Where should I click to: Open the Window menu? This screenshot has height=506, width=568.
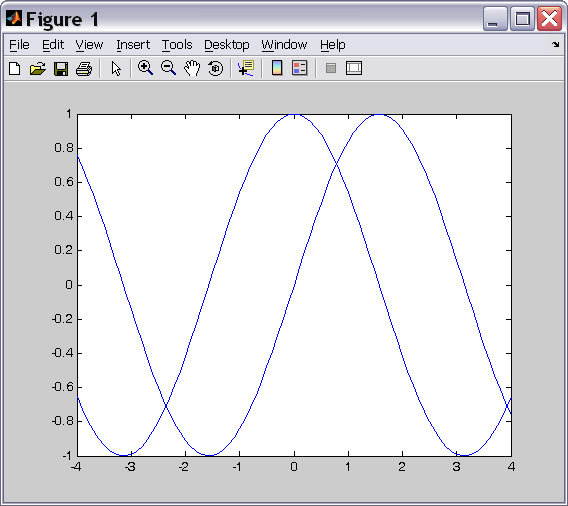tap(284, 45)
